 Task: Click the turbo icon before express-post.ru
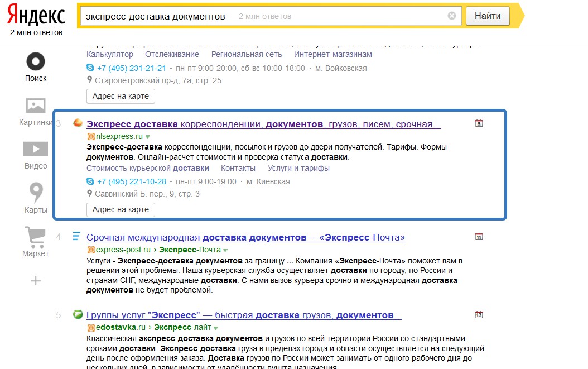(x=91, y=250)
